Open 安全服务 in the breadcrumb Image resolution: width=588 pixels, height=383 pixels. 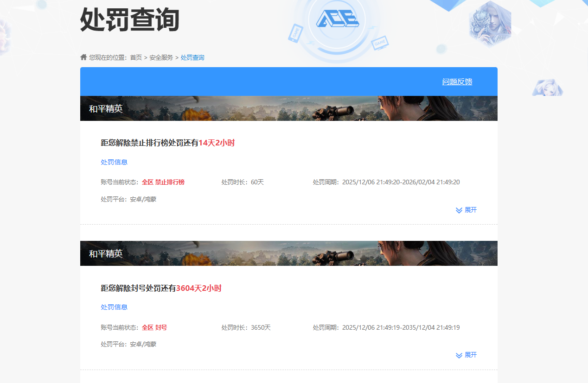(161, 57)
